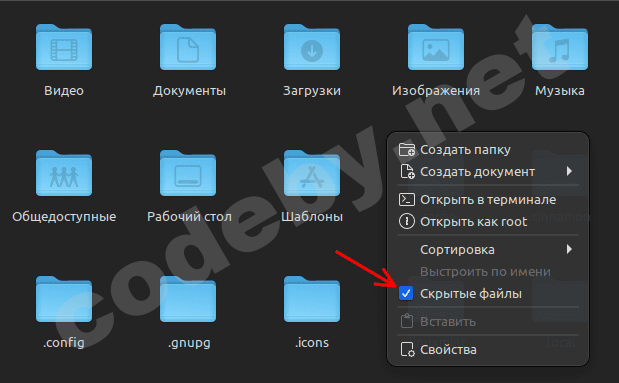Choose Открыть в терминале menu entry
This screenshot has height=383, width=619.
(x=488, y=200)
